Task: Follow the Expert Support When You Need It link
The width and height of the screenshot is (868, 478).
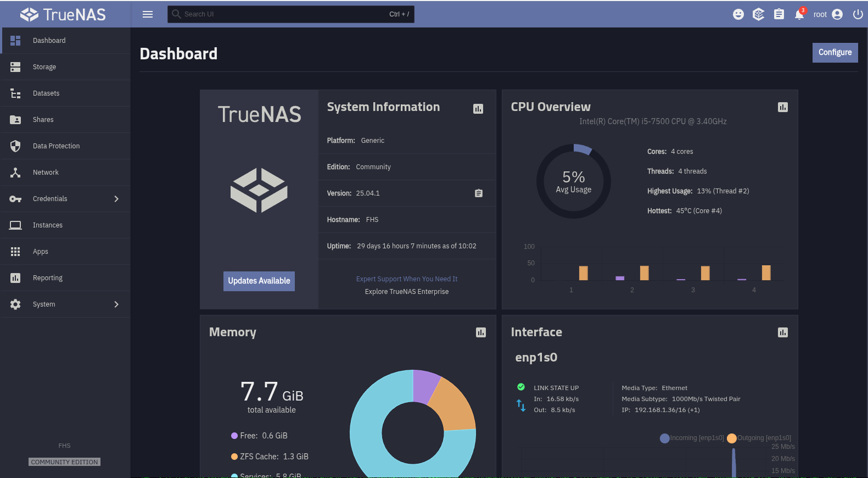Action: (407, 279)
